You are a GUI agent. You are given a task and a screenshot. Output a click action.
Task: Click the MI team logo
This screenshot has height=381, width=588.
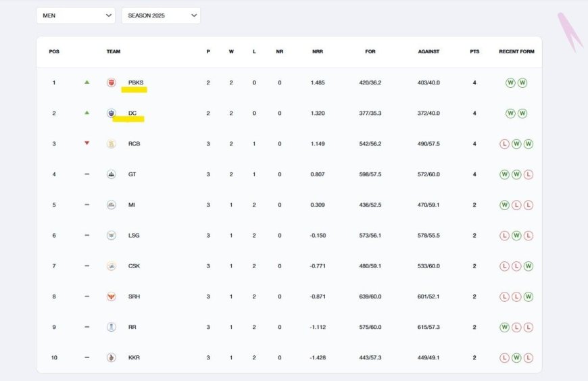click(x=112, y=205)
